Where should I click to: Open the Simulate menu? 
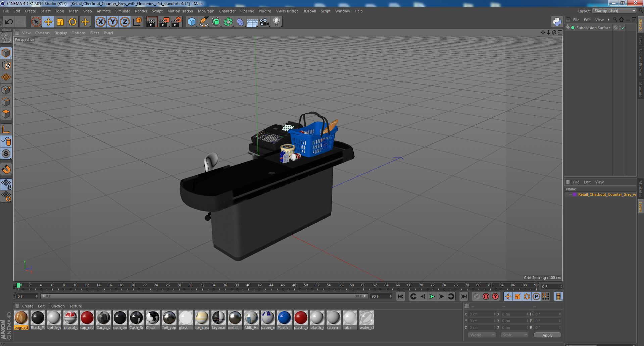123,11
